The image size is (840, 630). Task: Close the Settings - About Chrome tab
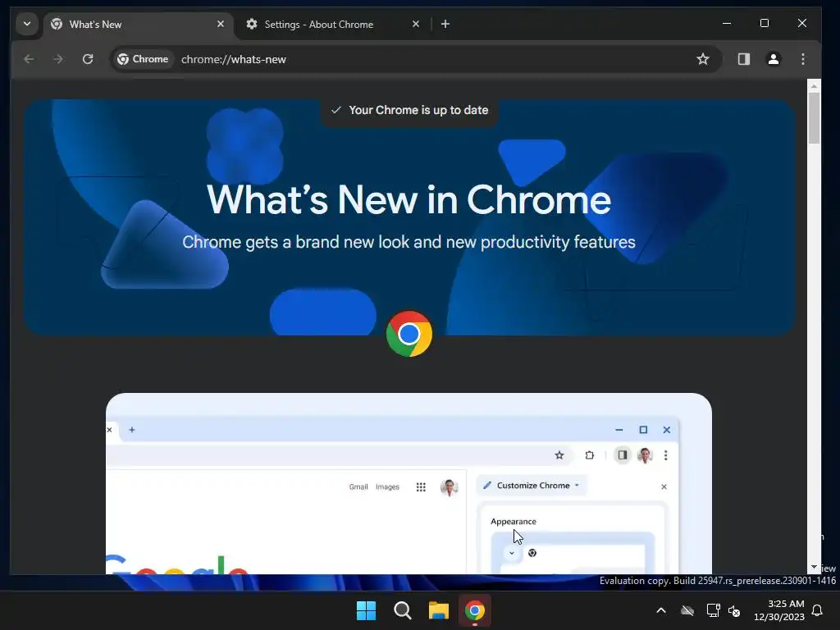pyautogui.click(x=416, y=24)
